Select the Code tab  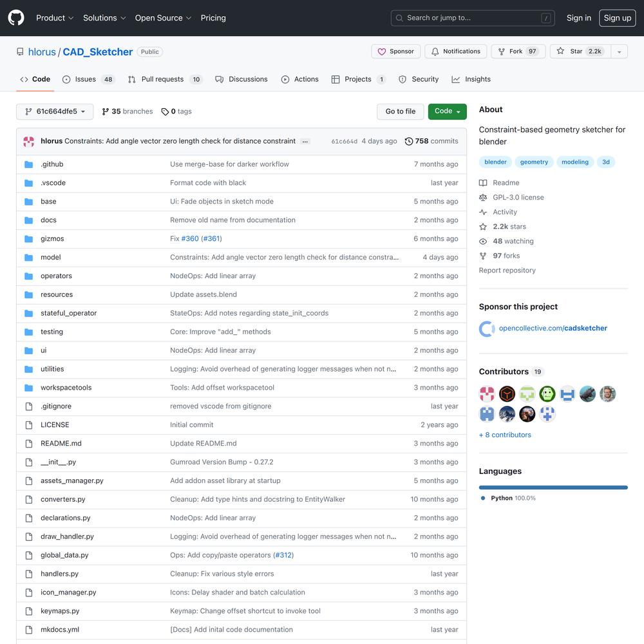coord(35,79)
